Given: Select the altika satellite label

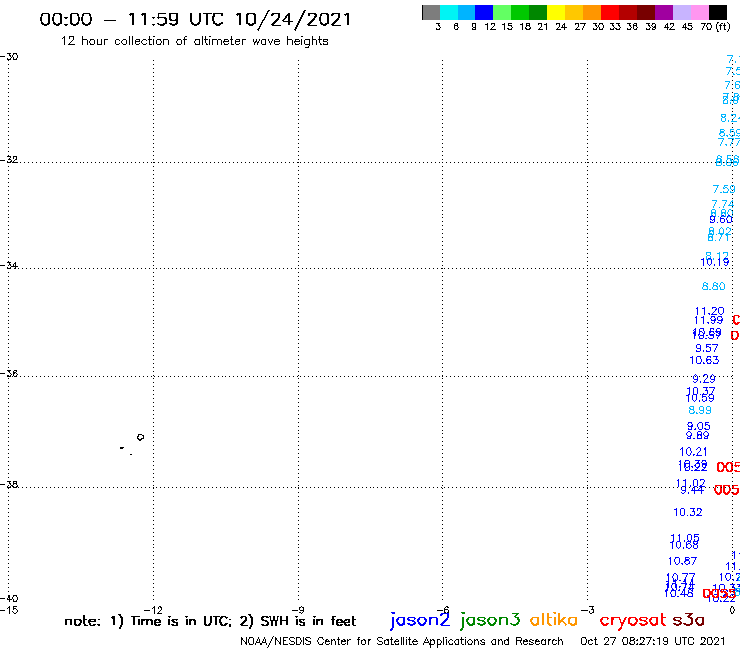Looking at the screenshot, I should tap(553, 620).
